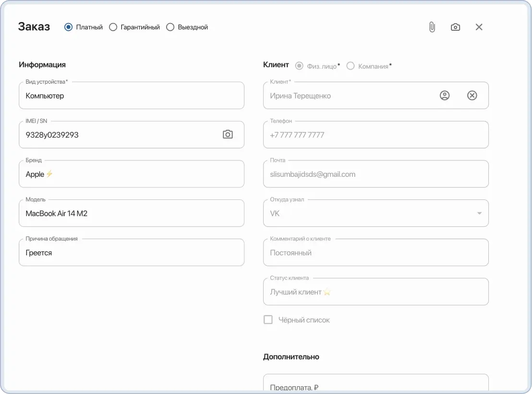
Task: Select the Гарантийный order type
Action: pos(113,27)
